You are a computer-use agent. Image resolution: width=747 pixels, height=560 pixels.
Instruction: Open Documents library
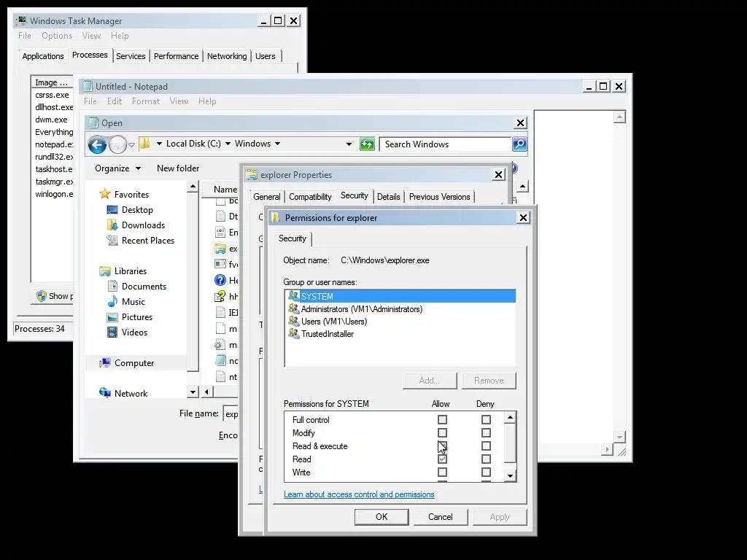(x=144, y=286)
